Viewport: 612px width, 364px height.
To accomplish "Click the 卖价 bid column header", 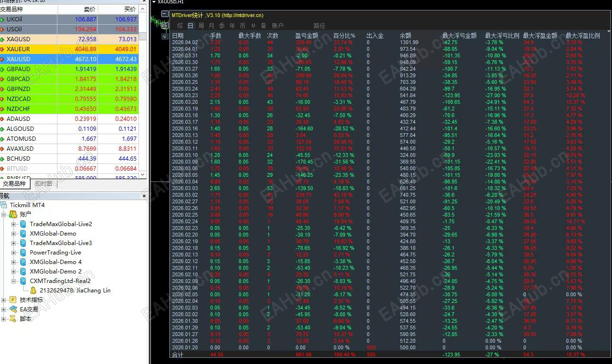I will [x=78, y=9].
